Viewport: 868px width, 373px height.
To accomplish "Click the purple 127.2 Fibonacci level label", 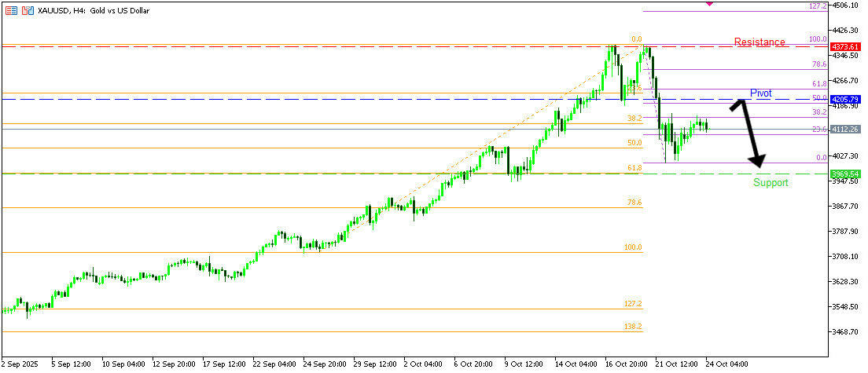I will (818, 5).
